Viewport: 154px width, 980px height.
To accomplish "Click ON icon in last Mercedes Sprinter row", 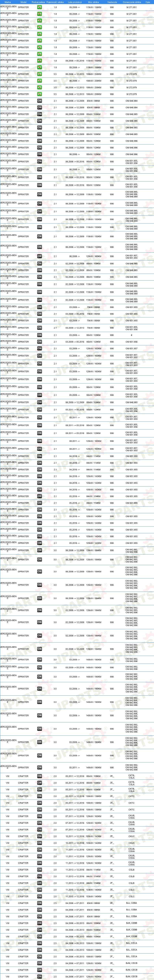I will point(39,767).
